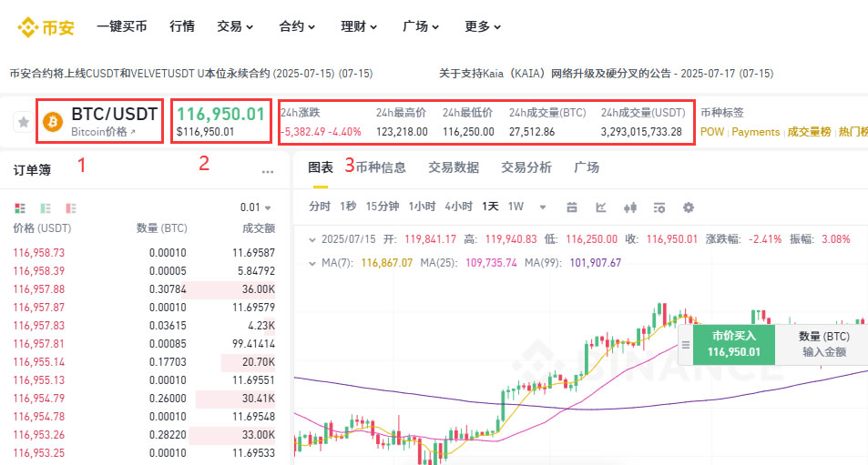Screen dimensions: 868x465
Task: Open the 理财 dropdown menu
Action: pyautogui.click(x=359, y=26)
